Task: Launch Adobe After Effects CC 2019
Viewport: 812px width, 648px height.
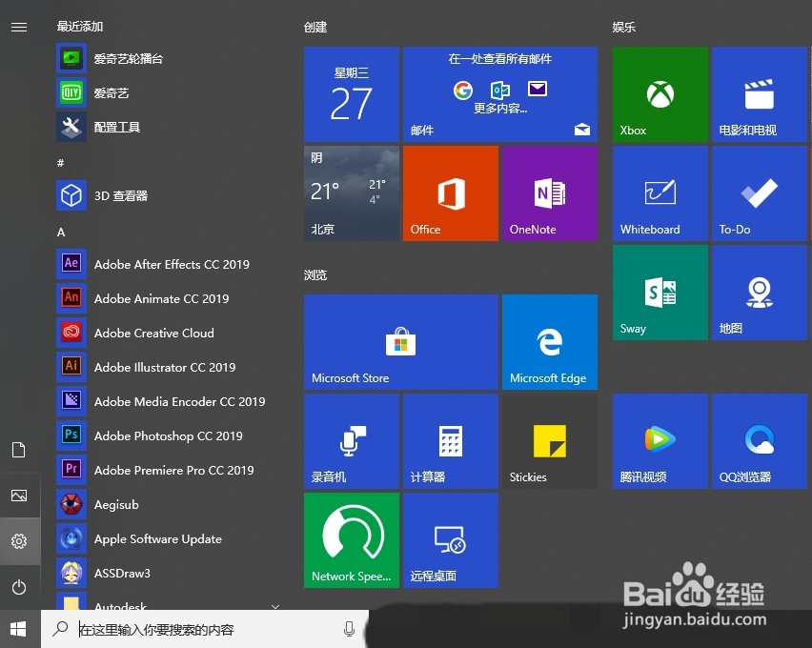Action: click(x=169, y=264)
